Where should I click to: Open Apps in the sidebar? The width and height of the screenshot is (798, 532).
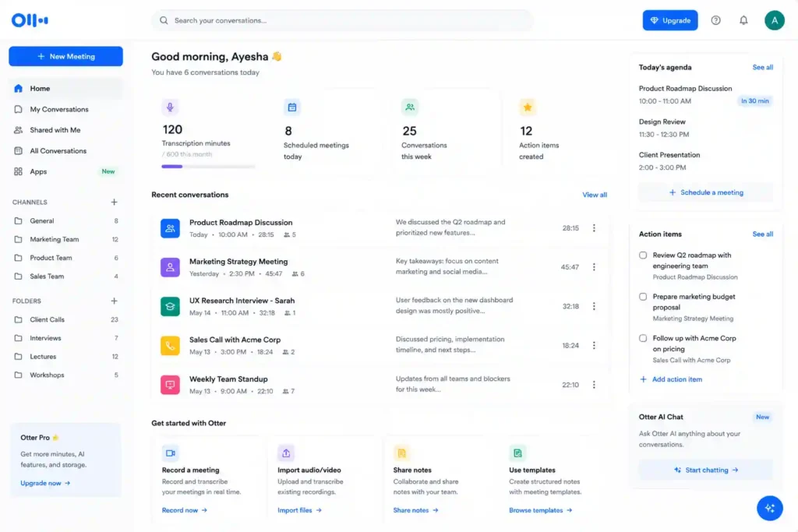coord(65,171)
